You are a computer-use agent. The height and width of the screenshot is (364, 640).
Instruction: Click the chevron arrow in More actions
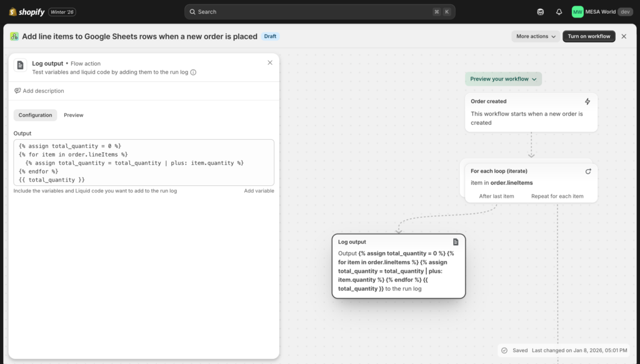click(554, 37)
